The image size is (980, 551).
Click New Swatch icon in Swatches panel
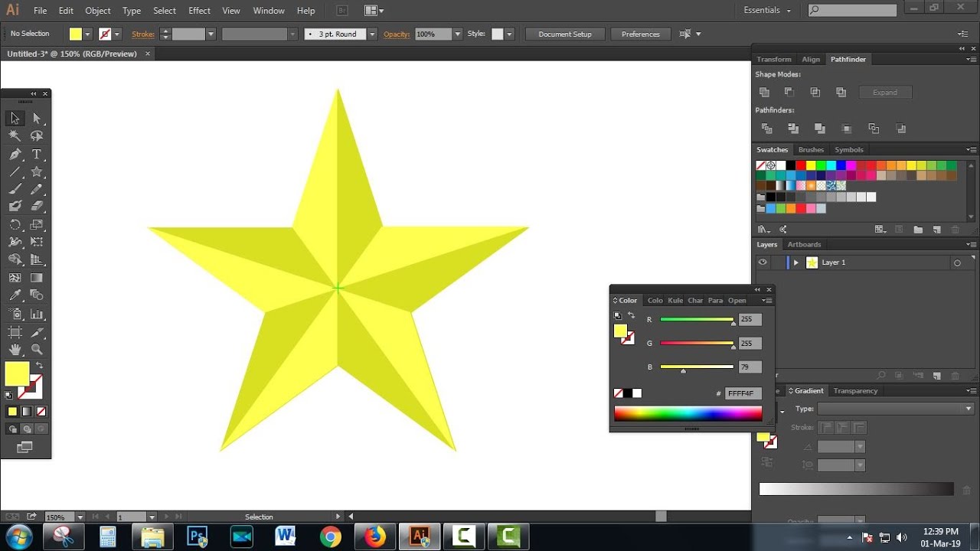point(936,229)
